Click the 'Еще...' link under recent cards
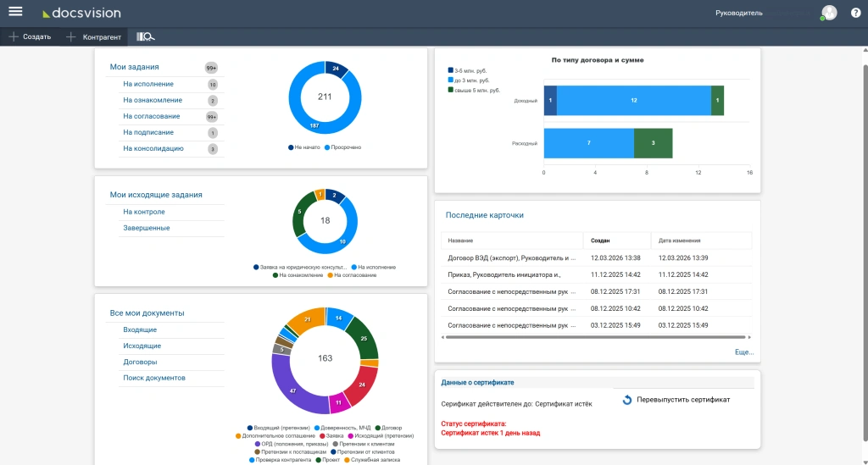Viewport: 868px width, 465px height. click(743, 352)
